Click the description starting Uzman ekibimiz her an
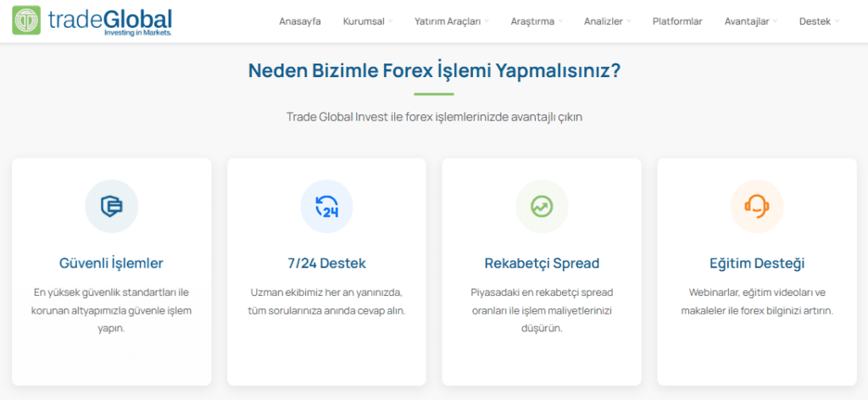The width and height of the screenshot is (868, 400). pyautogui.click(x=326, y=302)
